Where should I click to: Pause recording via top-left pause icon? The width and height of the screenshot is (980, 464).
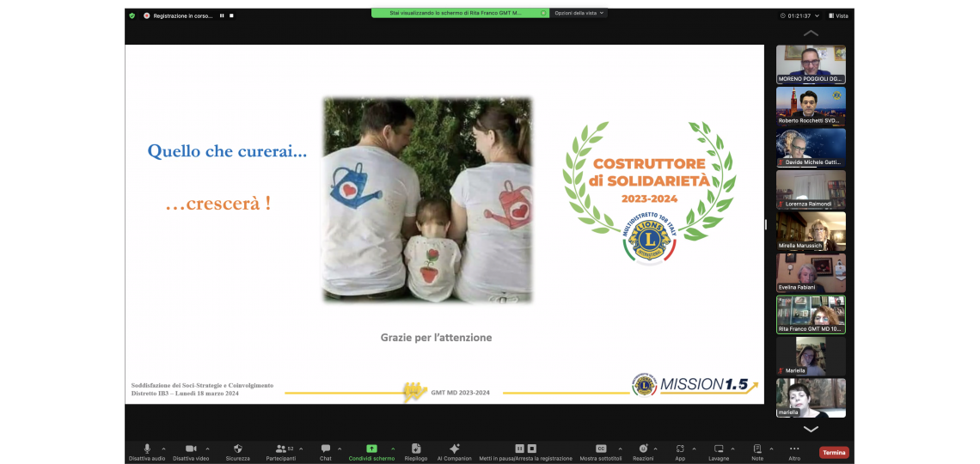tap(221, 15)
